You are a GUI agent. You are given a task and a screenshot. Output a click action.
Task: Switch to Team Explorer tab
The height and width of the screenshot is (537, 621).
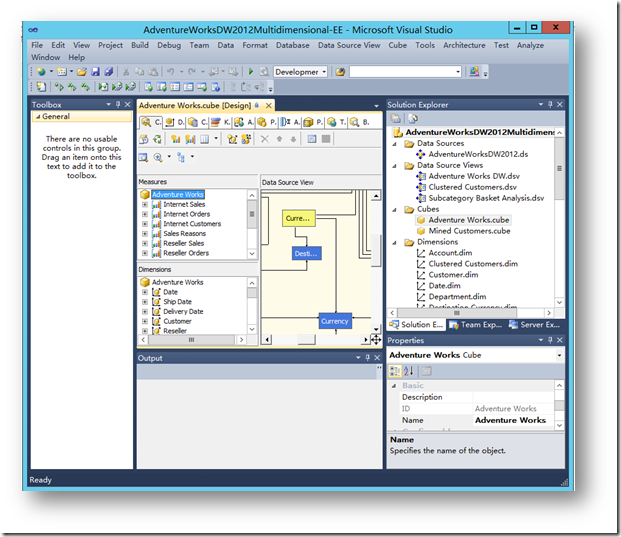(x=476, y=325)
